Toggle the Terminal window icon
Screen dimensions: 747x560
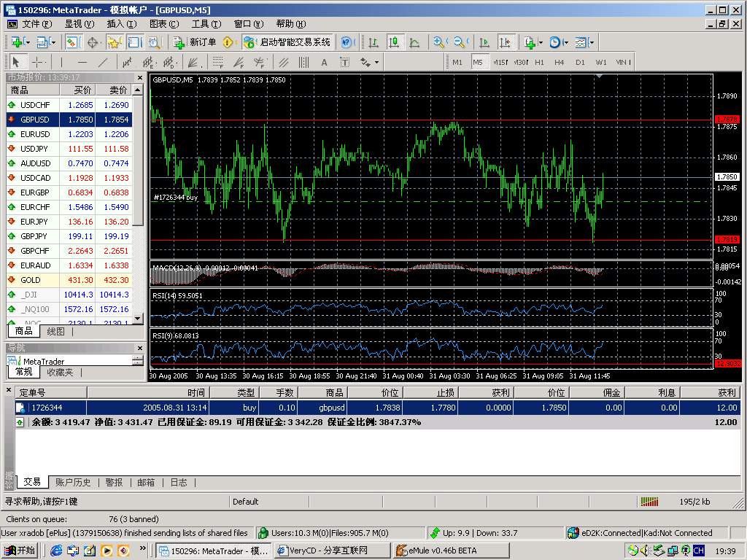(134, 42)
